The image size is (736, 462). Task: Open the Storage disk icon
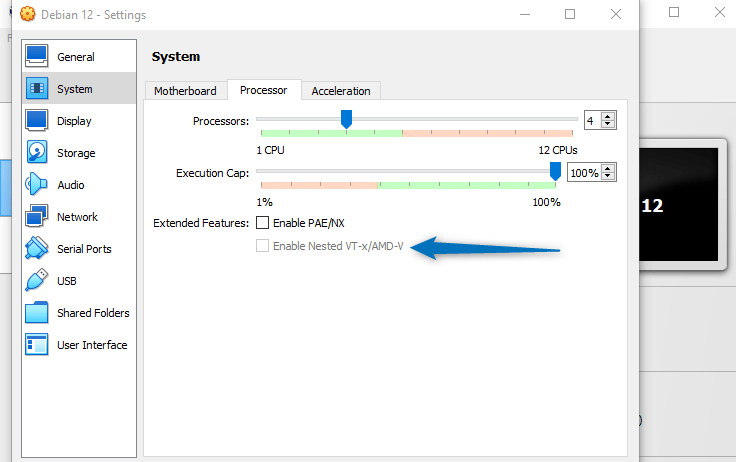(x=37, y=153)
